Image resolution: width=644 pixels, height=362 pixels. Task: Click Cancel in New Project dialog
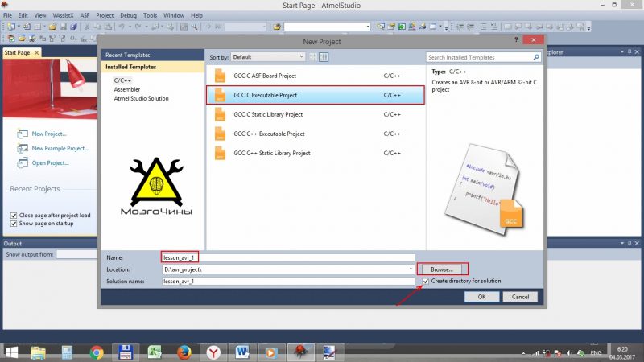[520, 297]
